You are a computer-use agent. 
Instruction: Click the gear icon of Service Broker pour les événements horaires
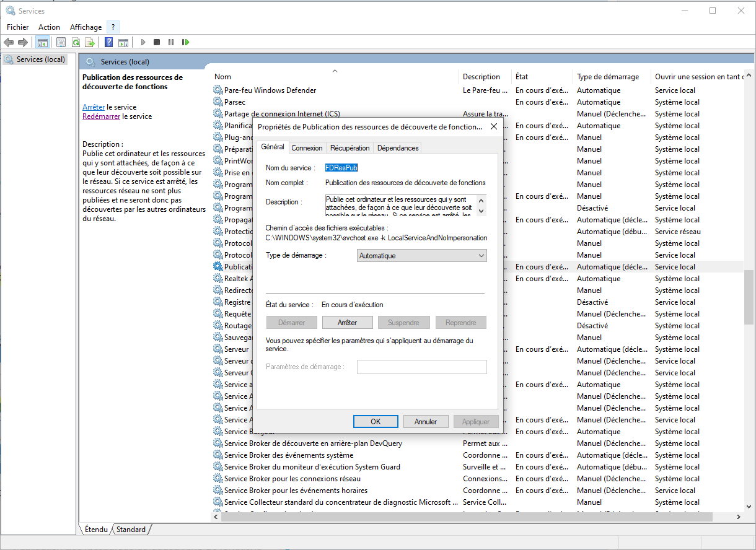[218, 491]
